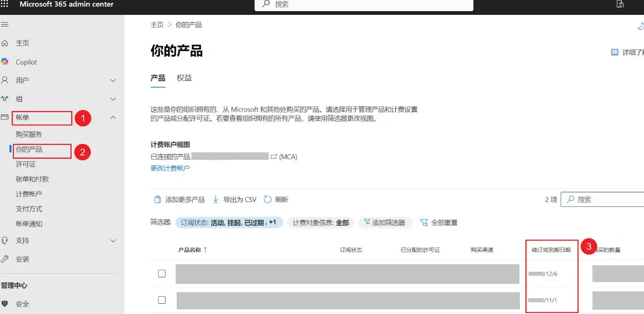The image size is (644, 314).
Task: Focus the top 搜索 input field
Action: pos(364,4)
